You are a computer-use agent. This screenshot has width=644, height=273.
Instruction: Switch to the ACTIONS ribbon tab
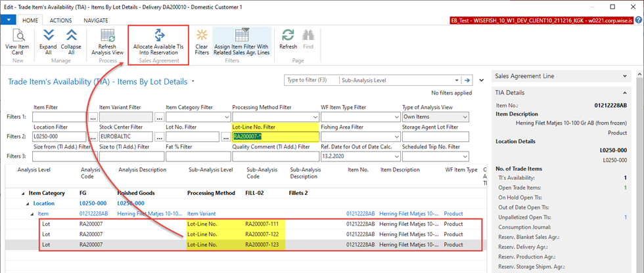[x=60, y=20]
